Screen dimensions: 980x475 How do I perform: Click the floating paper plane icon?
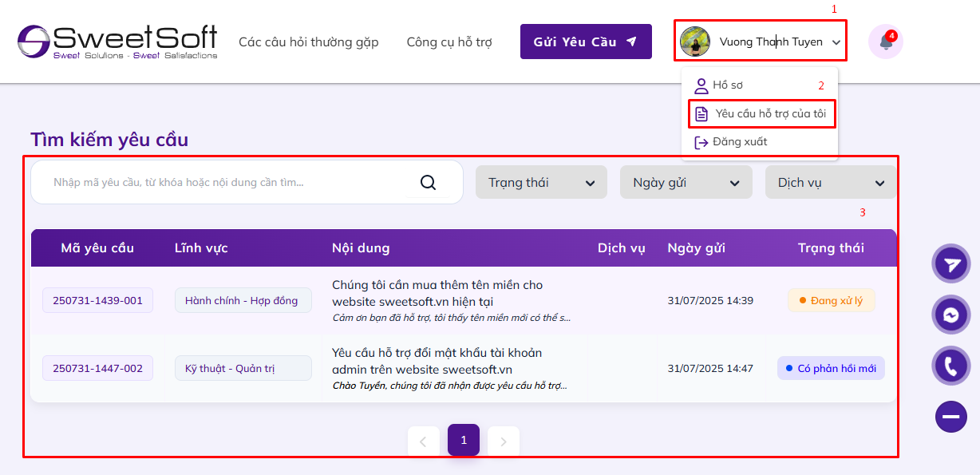(x=951, y=264)
